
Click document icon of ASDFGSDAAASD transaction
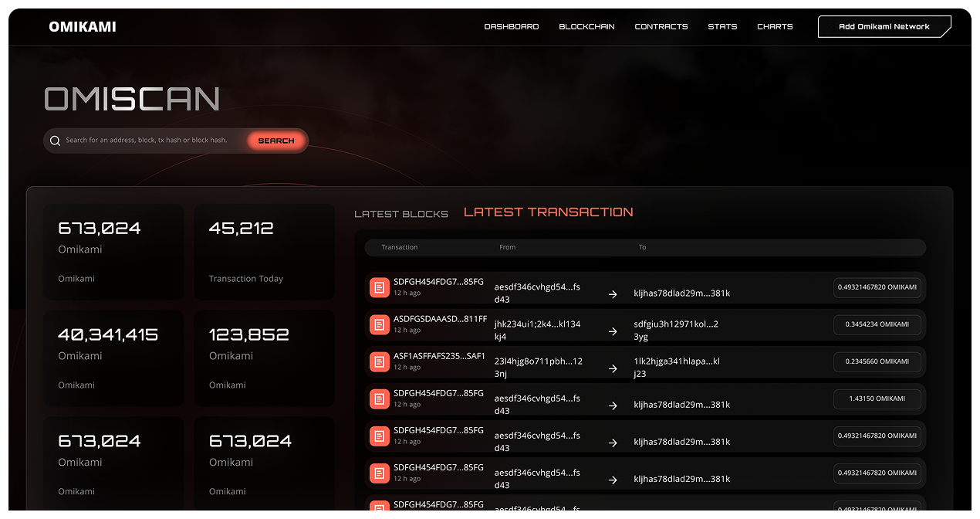(x=379, y=325)
